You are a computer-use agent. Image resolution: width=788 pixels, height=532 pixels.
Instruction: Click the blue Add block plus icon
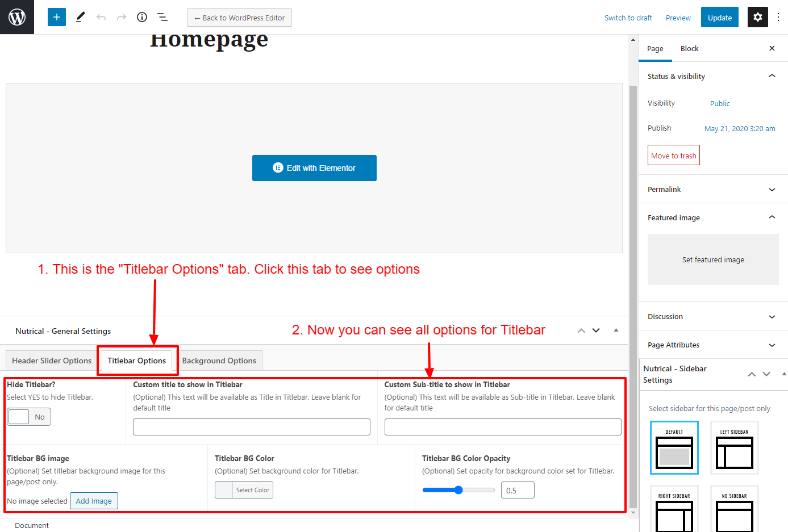57,17
